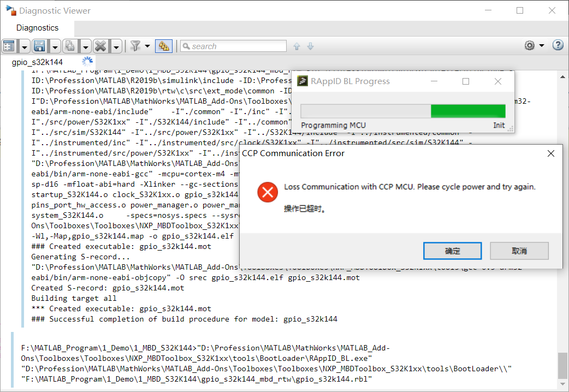Click the loading spinner on gpio_s32k144 tab

[86, 62]
